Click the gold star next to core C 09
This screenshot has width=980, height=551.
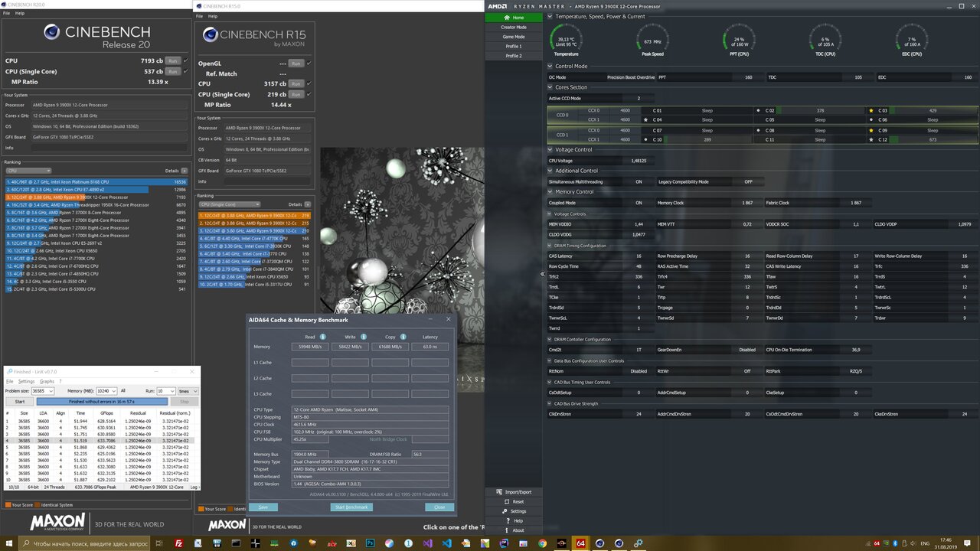871,130
